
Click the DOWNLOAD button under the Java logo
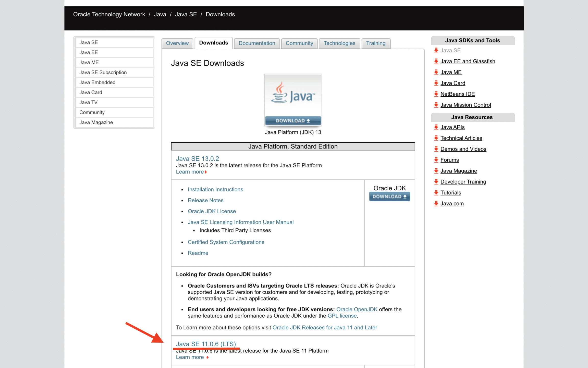pyautogui.click(x=293, y=121)
